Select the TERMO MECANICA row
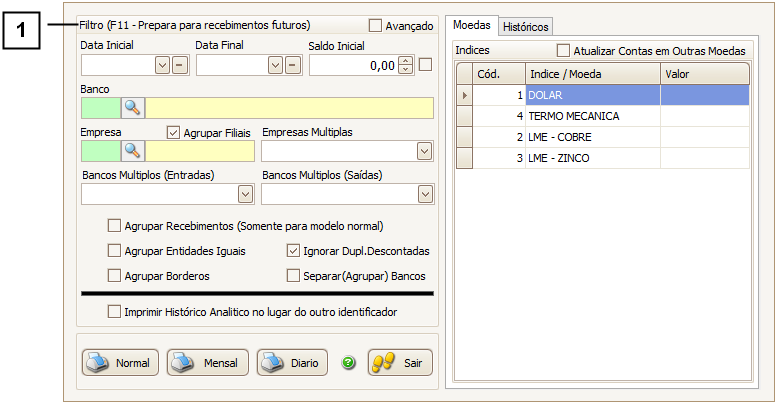Viewport: 776px width, 404px height. [590, 116]
